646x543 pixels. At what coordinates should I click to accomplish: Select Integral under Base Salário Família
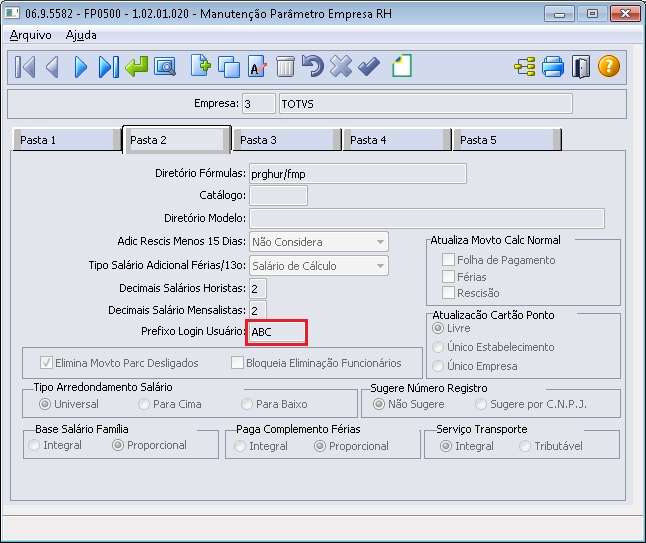(34, 445)
